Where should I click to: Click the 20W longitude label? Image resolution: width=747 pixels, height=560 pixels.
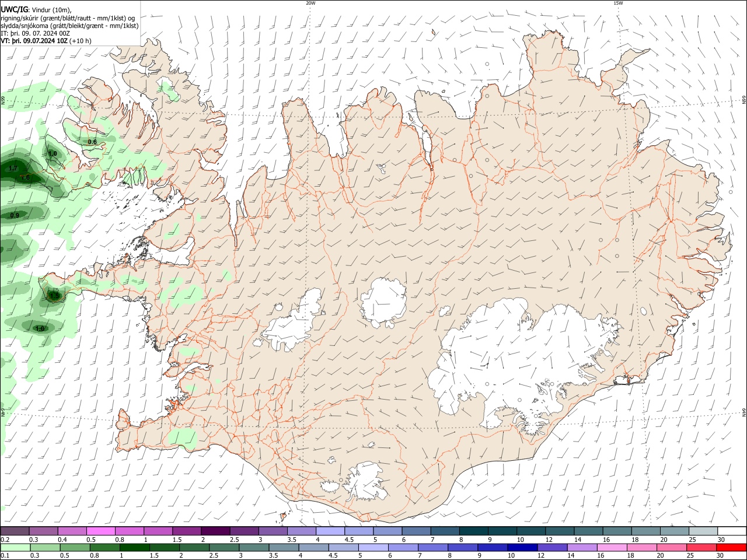pyautogui.click(x=310, y=3)
